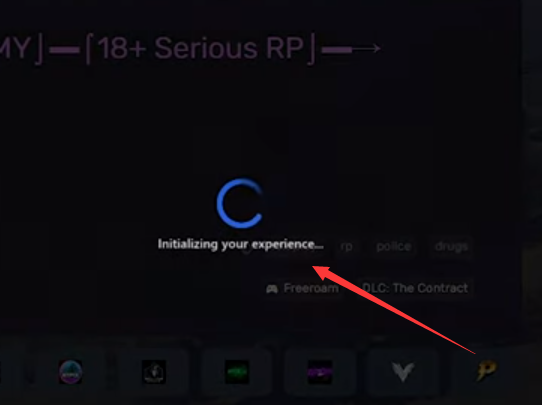The image size is (542, 405).
Task: Click the "18+ Serious RP" server title
Action: (201, 48)
